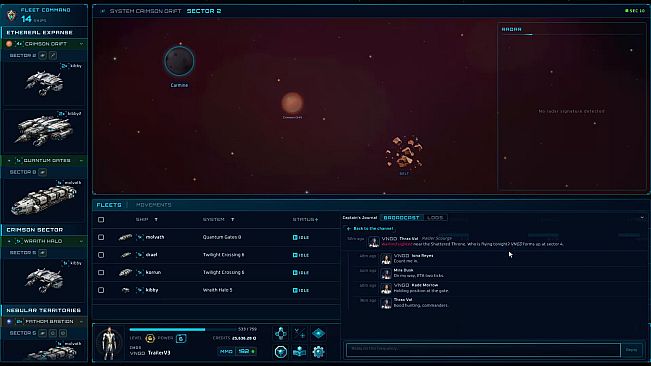This screenshot has width=651, height=366.
Task: Click the commander avatar portrait
Action: [x=110, y=343]
